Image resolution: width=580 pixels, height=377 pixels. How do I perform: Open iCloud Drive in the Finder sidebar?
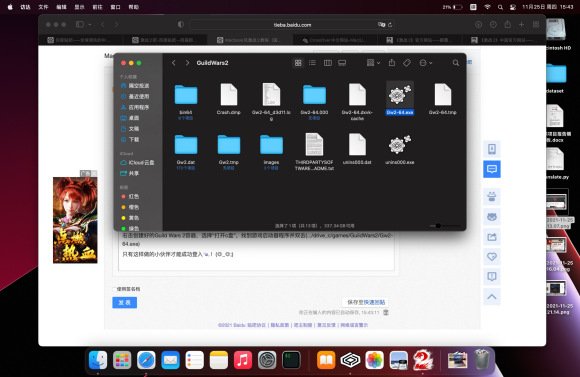click(137, 162)
